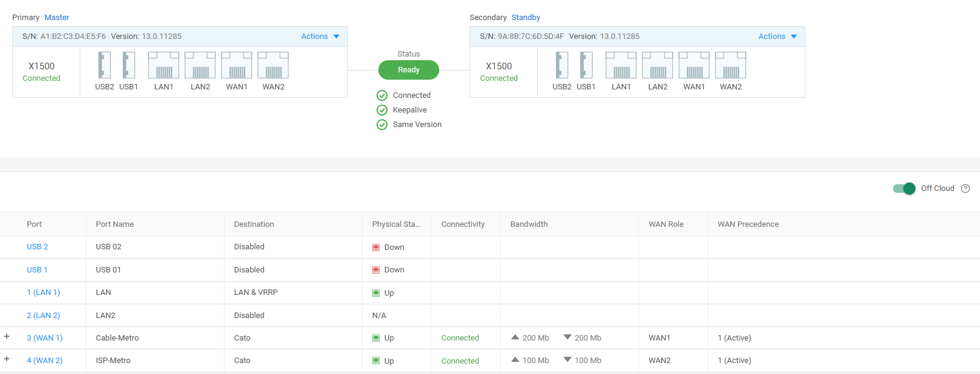Toggle the Off Cloud switch

pyautogui.click(x=904, y=189)
